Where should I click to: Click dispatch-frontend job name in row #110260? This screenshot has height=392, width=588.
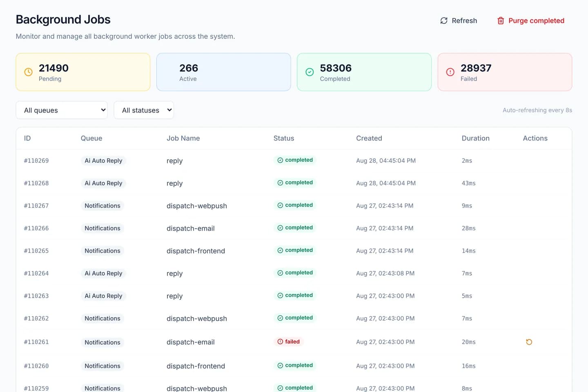point(196,366)
